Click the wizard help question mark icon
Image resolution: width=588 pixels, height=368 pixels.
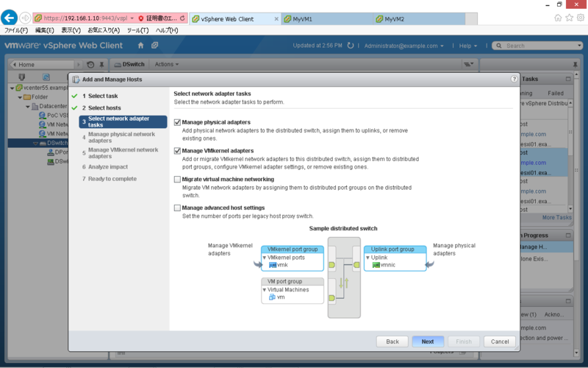click(x=514, y=79)
